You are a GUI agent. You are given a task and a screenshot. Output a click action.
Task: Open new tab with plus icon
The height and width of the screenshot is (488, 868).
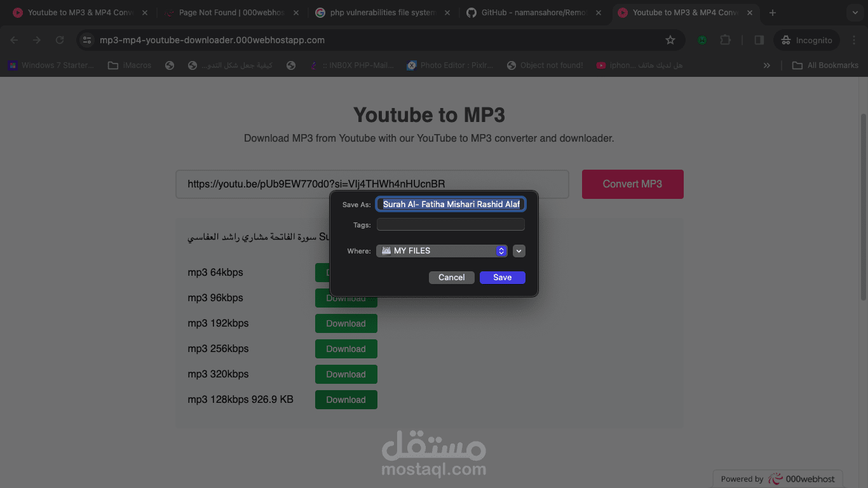(x=773, y=13)
